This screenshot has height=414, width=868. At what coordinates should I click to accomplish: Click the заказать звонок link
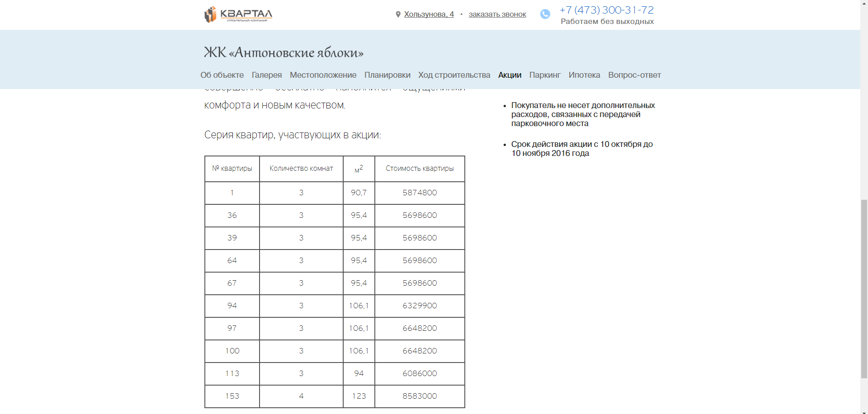click(x=497, y=14)
